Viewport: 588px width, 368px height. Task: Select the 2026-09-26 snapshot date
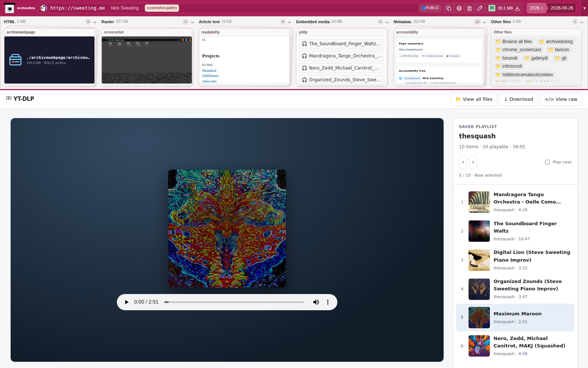(562, 8)
